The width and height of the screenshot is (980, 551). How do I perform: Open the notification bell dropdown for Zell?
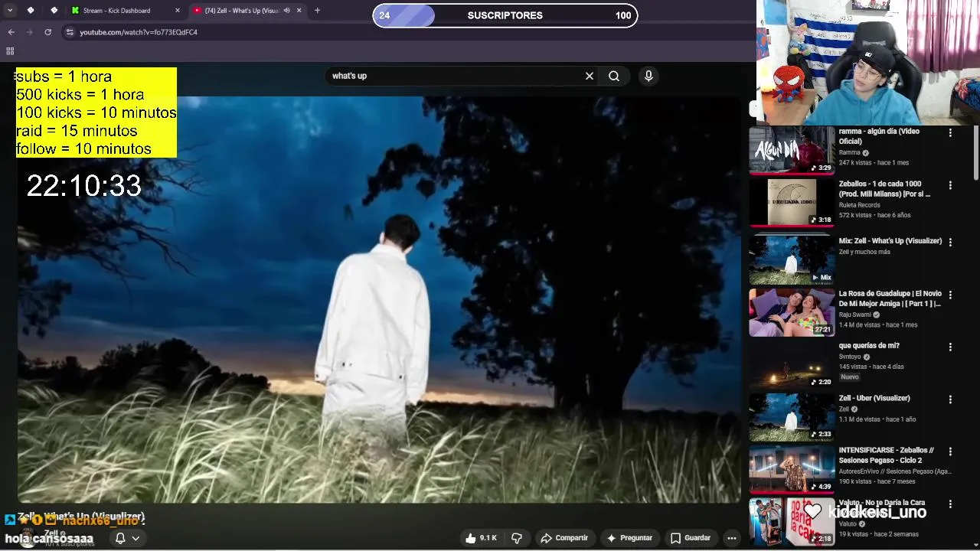127,538
